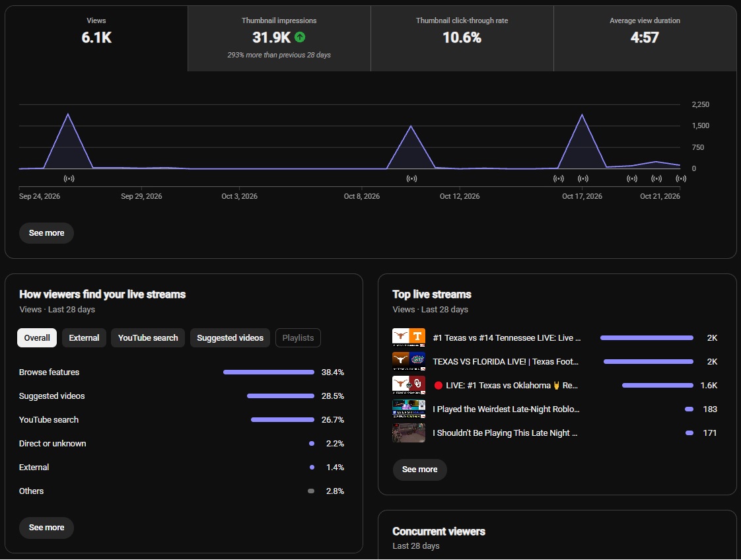The height and width of the screenshot is (560, 741).
Task: Click title I Played the Weirdest Late-Night
Action: coord(506,409)
